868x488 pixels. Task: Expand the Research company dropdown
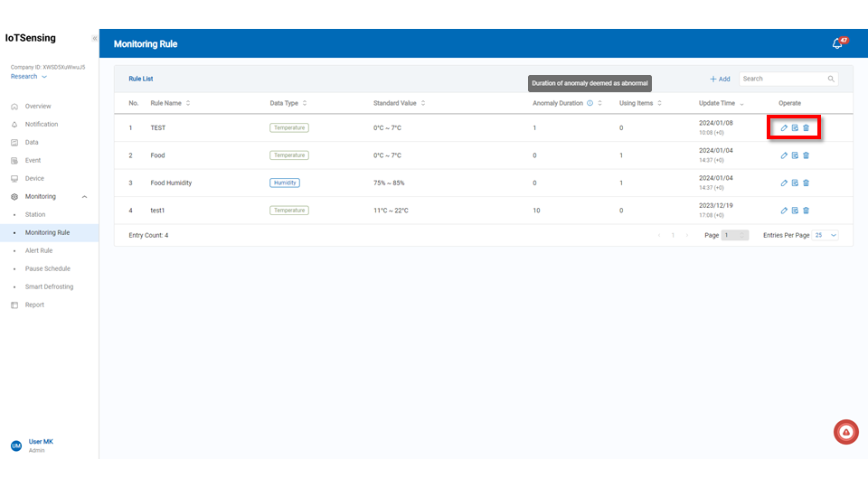(x=29, y=77)
